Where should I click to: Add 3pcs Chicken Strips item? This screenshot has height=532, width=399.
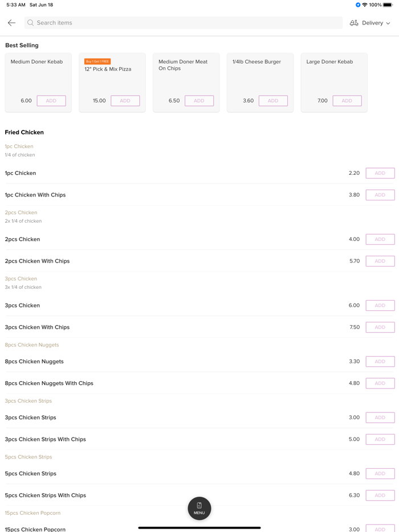pos(380,418)
